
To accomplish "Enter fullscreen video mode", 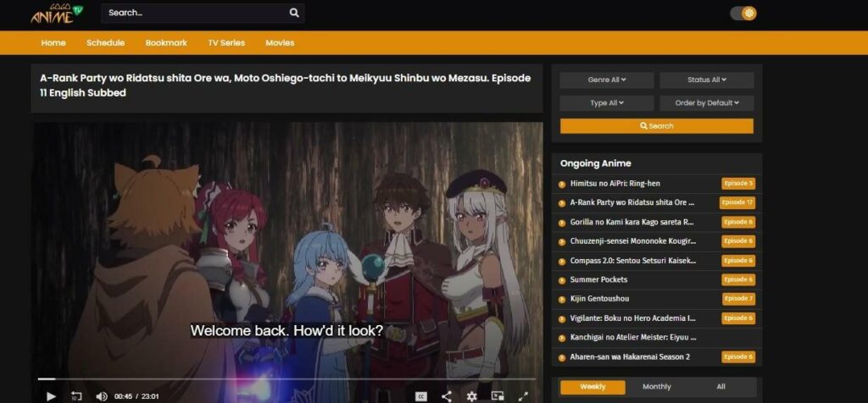I will (522, 396).
